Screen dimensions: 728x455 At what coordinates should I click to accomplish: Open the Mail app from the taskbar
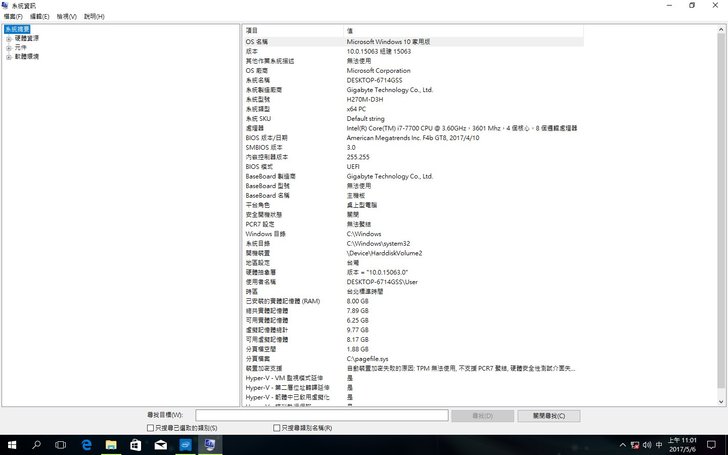[161, 445]
